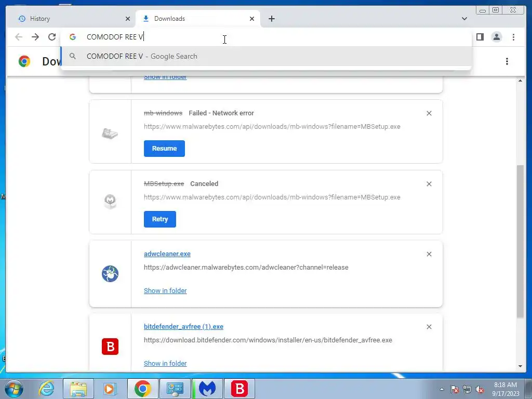
Task: Open the bitdefender_avfree (1).exe link
Action: [183, 326]
